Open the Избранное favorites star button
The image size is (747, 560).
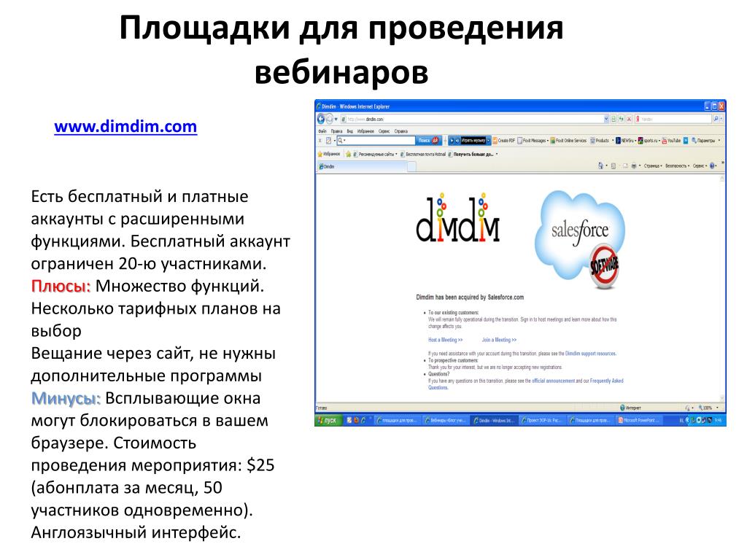[329, 155]
